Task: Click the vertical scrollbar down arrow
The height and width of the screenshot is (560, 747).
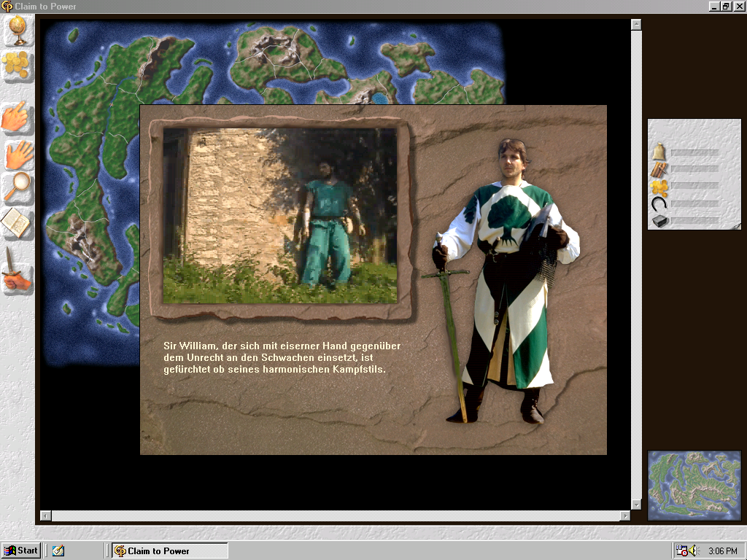Action: [636, 504]
